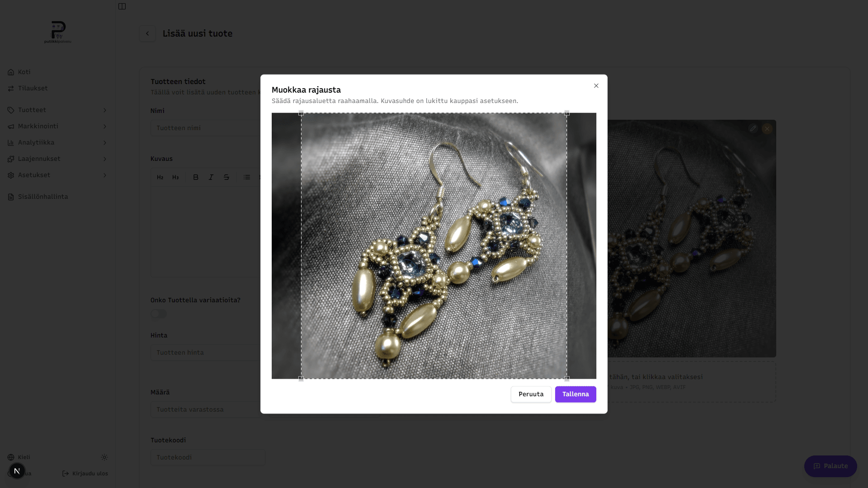
Task: Go back with the arrow button
Action: pos(147,33)
